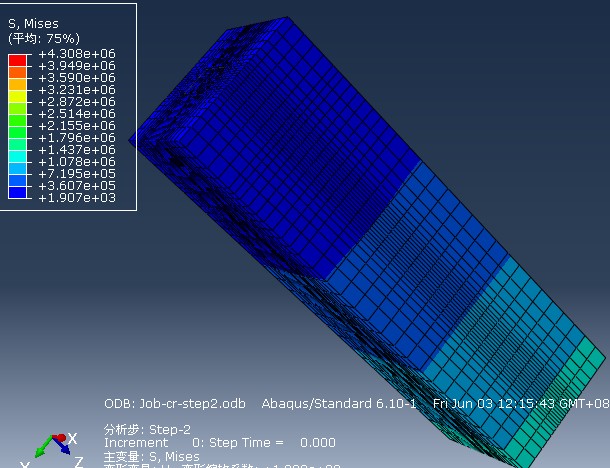Click the yellow legend color swatch
The width and height of the screenshot is (610, 468).
pyautogui.click(x=18, y=96)
